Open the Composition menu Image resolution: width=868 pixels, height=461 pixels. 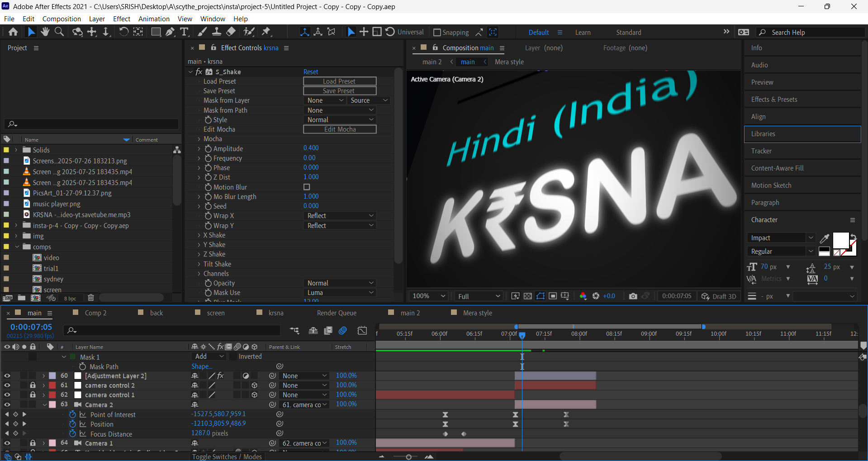click(x=62, y=19)
